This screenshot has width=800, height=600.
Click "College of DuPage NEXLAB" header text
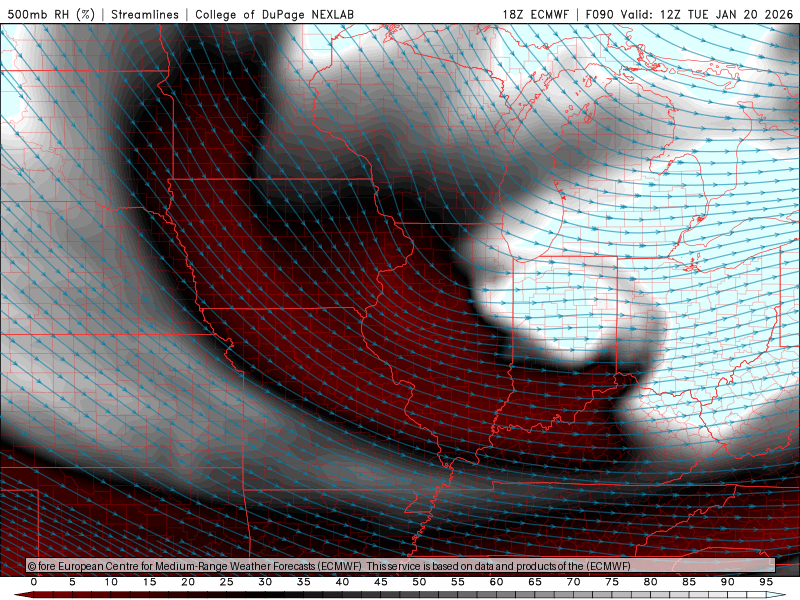274,14
